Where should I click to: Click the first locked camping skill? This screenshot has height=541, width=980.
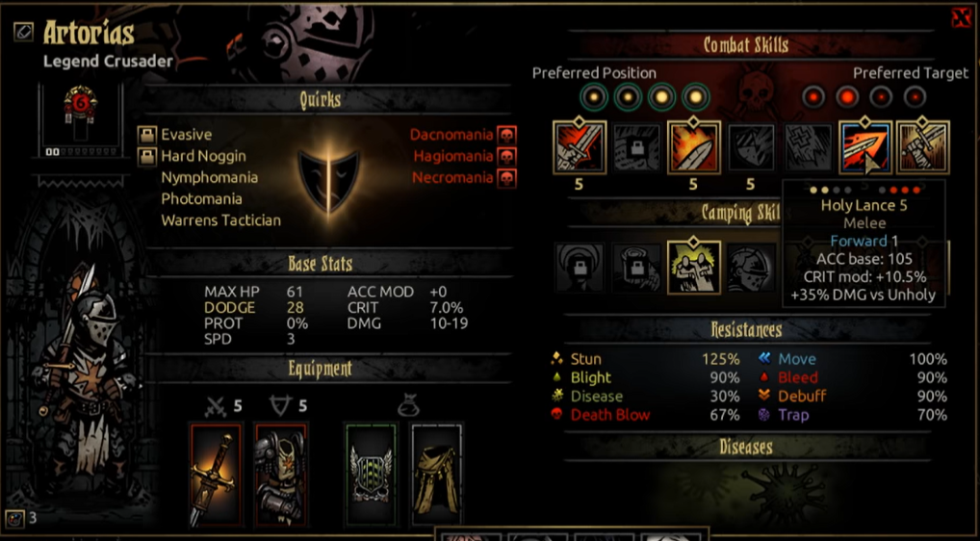pyautogui.click(x=580, y=267)
